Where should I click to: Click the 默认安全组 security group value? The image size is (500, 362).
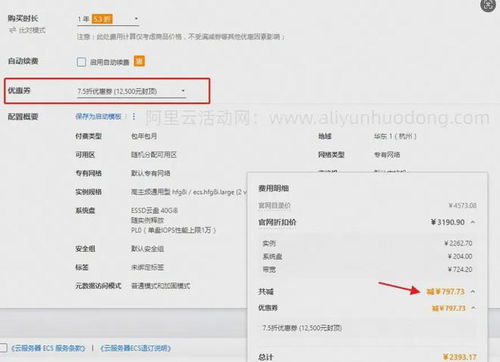click(x=147, y=249)
